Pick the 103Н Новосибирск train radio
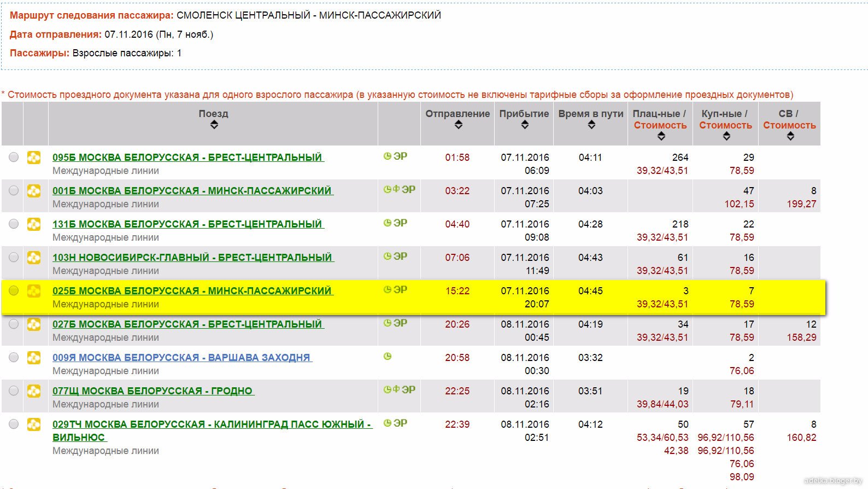This screenshot has width=868, height=489. (x=13, y=258)
